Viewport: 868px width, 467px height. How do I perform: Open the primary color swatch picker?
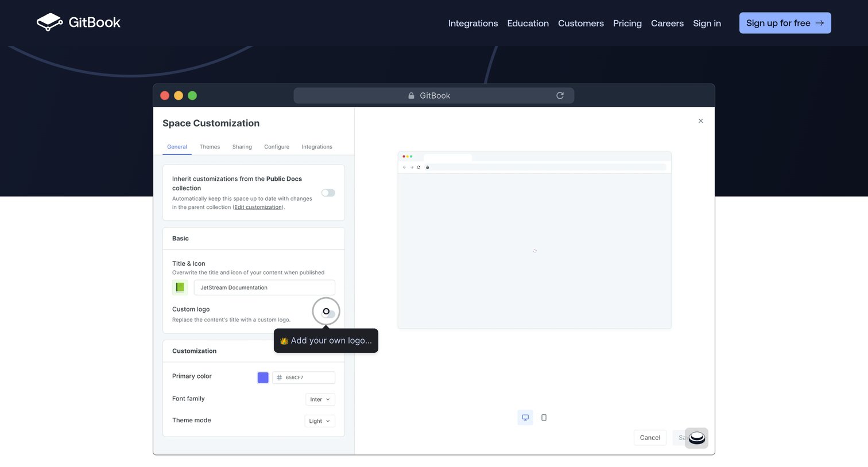point(263,378)
